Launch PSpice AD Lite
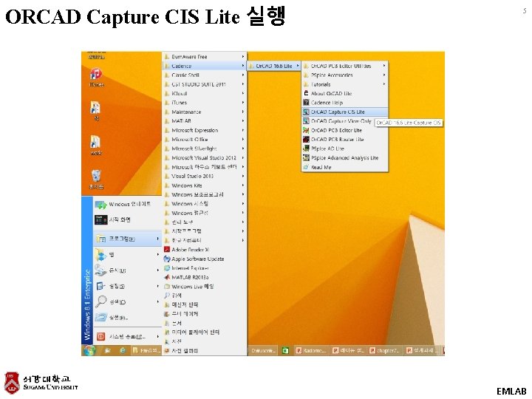532x399 pixels. (x=345, y=149)
